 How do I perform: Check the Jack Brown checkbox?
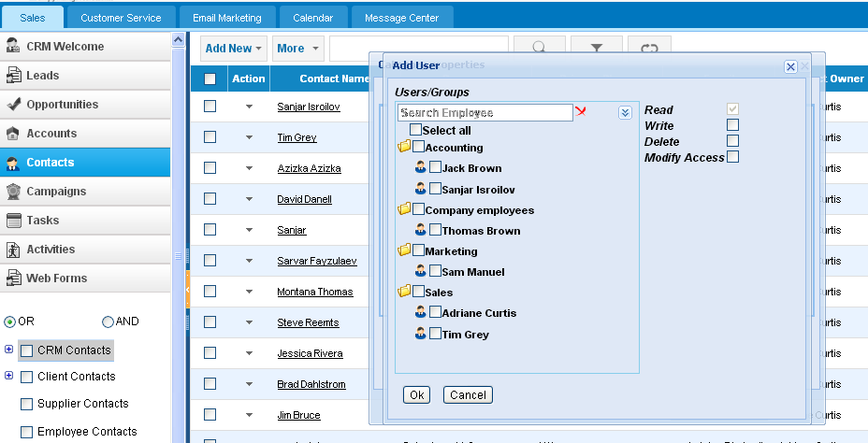click(x=435, y=167)
